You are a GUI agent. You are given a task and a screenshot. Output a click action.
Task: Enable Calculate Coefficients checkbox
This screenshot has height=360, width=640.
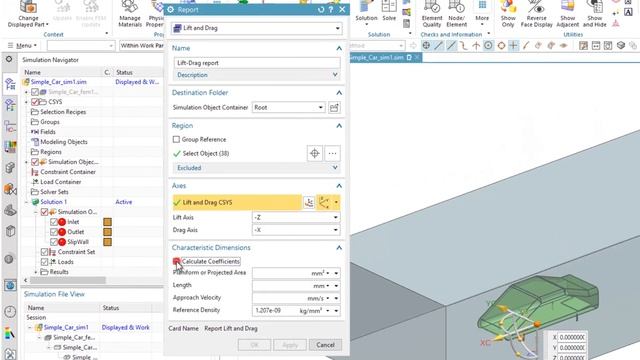[x=176, y=261]
